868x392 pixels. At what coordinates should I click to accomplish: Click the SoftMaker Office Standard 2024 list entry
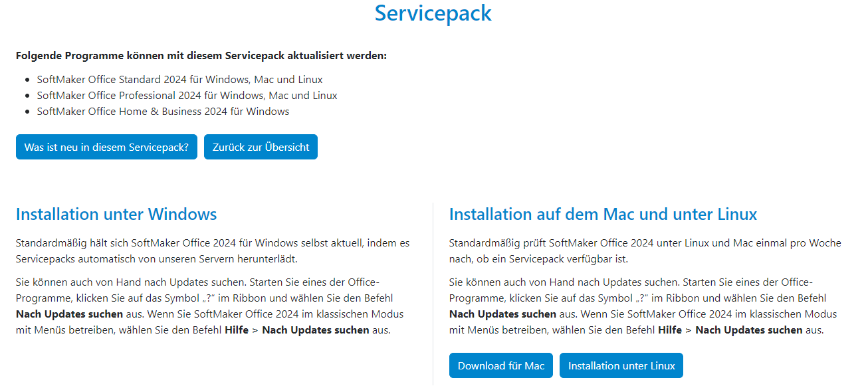tap(179, 80)
